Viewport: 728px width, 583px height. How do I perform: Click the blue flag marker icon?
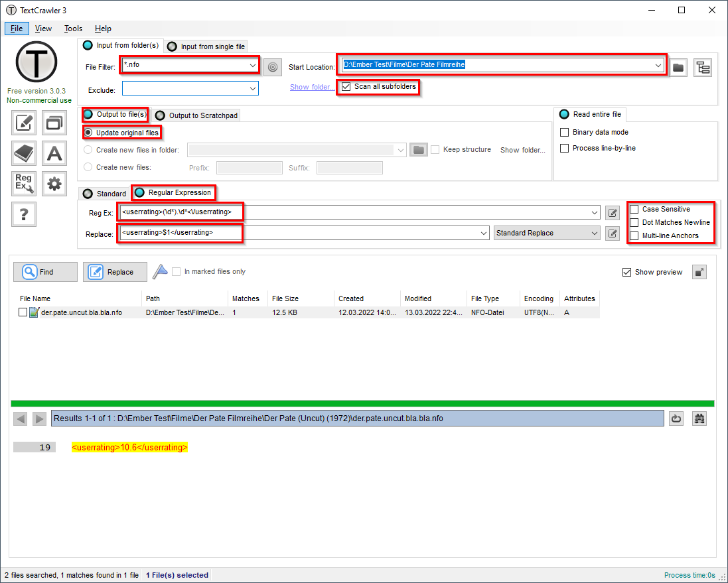pos(160,271)
